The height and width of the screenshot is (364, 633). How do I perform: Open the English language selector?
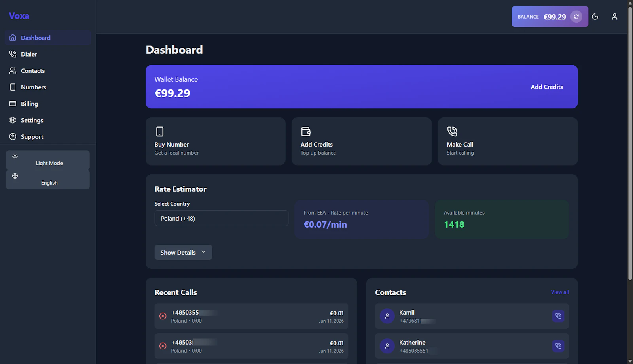tap(48, 179)
